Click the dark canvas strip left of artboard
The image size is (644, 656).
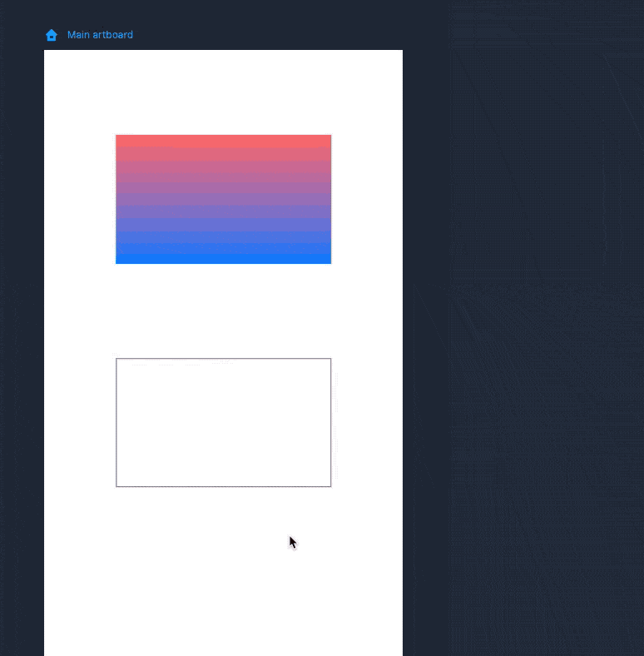(x=22, y=333)
